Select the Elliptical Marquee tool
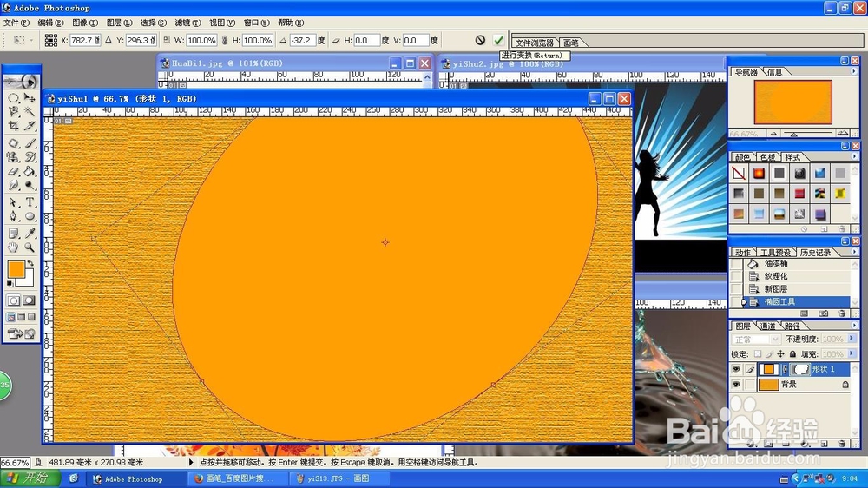868x488 pixels. tap(13, 98)
